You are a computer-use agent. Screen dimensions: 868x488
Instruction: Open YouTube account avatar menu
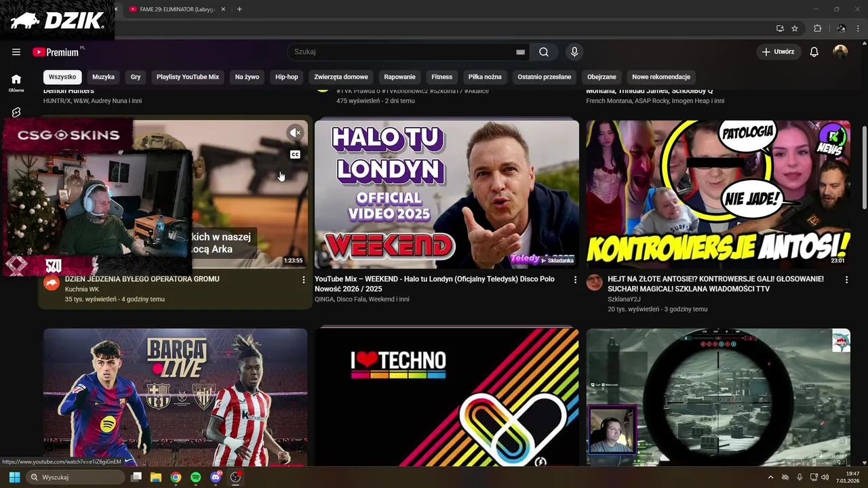pyautogui.click(x=840, y=52)
